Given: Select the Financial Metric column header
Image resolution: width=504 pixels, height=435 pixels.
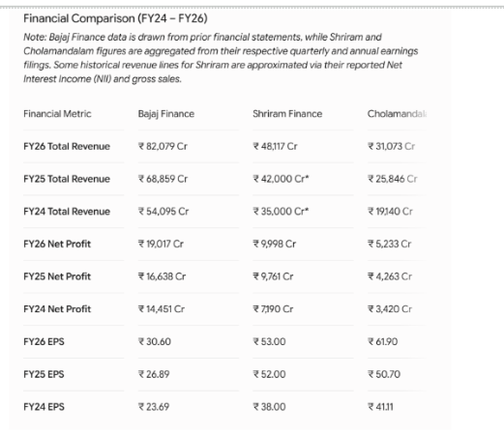Looking at the screenshot, I should click(57, 114).
